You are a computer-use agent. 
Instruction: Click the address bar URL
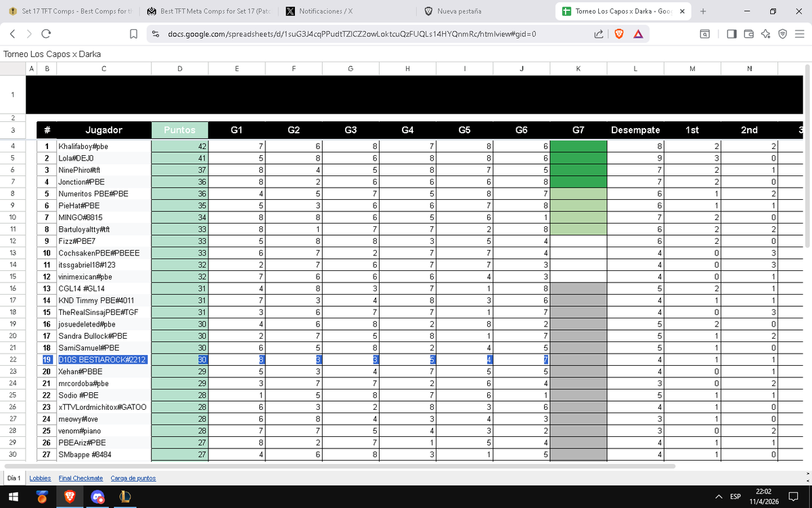point(352,34)
